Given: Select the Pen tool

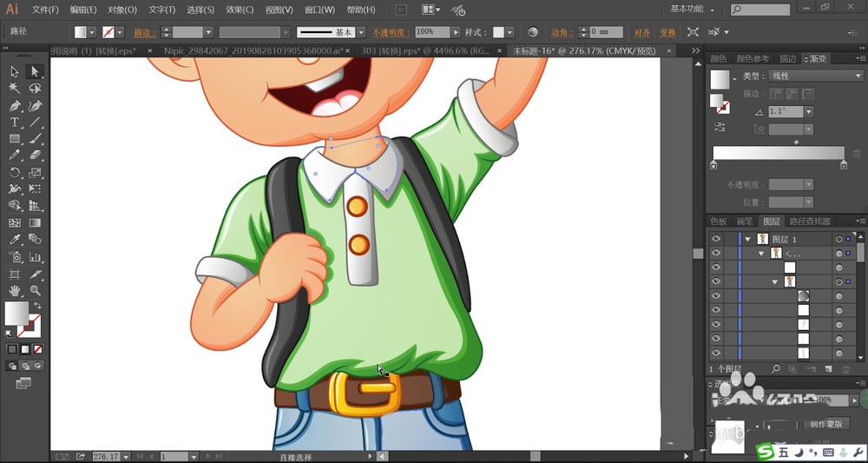Looking at the screenshot, I should [x=15, y=105].
